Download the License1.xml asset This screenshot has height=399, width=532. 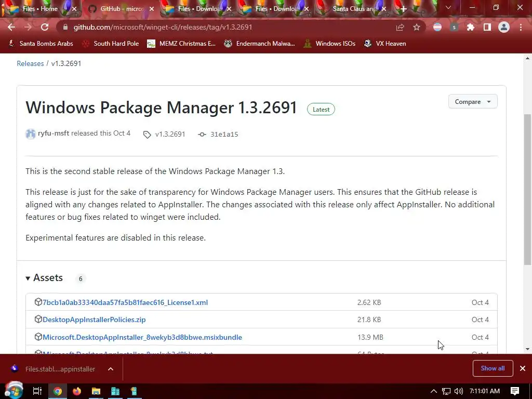(125, 302)
